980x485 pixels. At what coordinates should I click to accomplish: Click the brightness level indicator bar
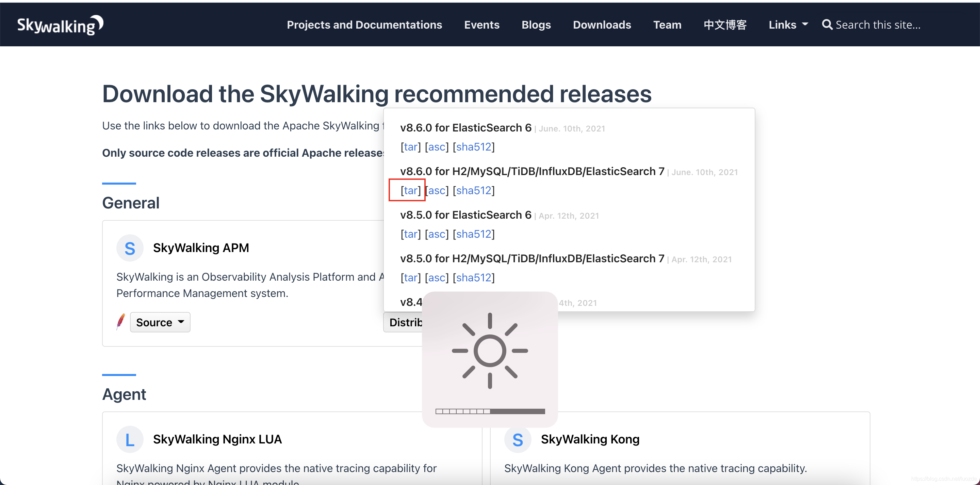coord(490,411)
